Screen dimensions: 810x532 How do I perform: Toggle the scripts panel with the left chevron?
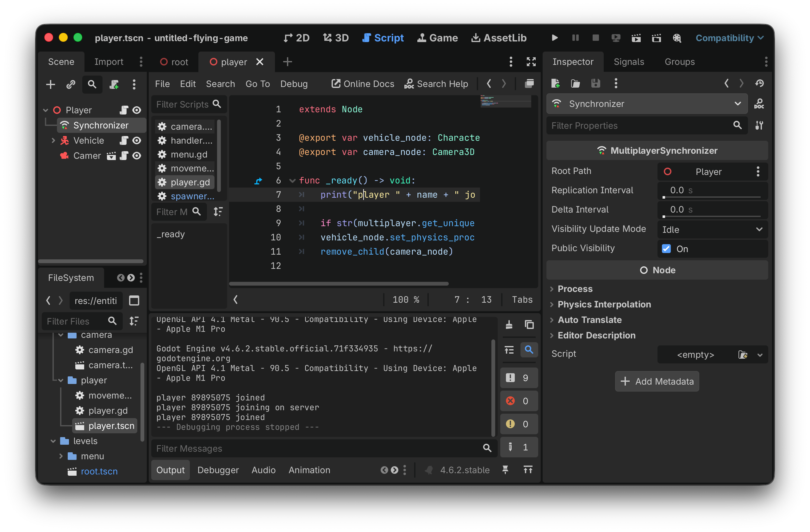click(x=235, y=299)
